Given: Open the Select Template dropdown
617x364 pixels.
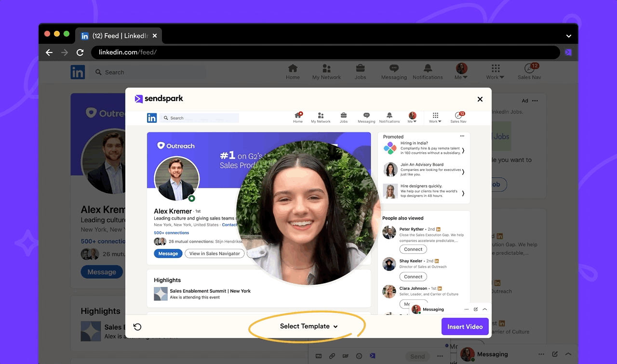Looking at the screenshot, I should tap(309, 326).
